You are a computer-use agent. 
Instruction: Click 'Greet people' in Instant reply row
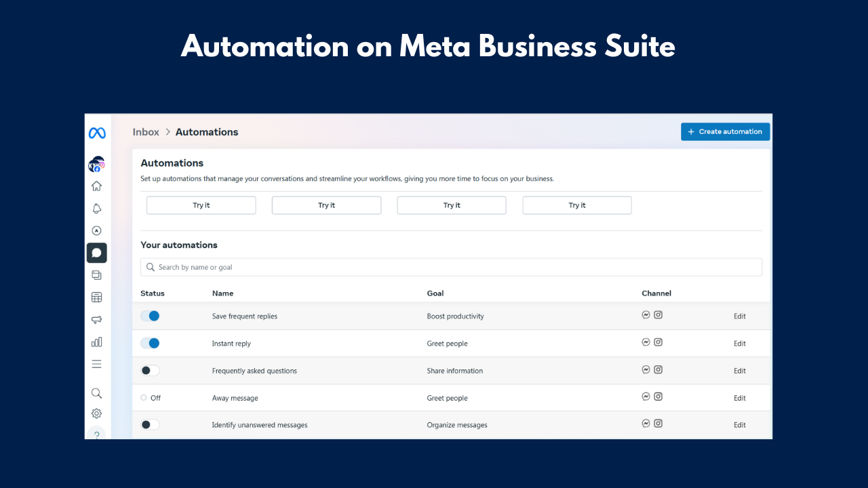tap(448, 344)
